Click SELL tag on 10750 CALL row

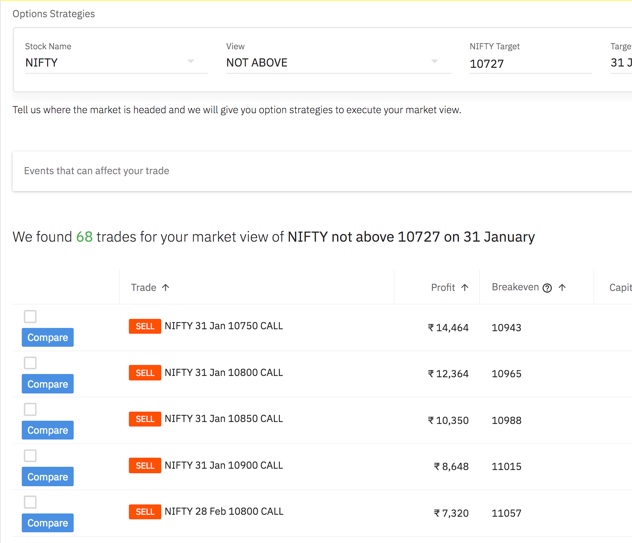[145, 326]
